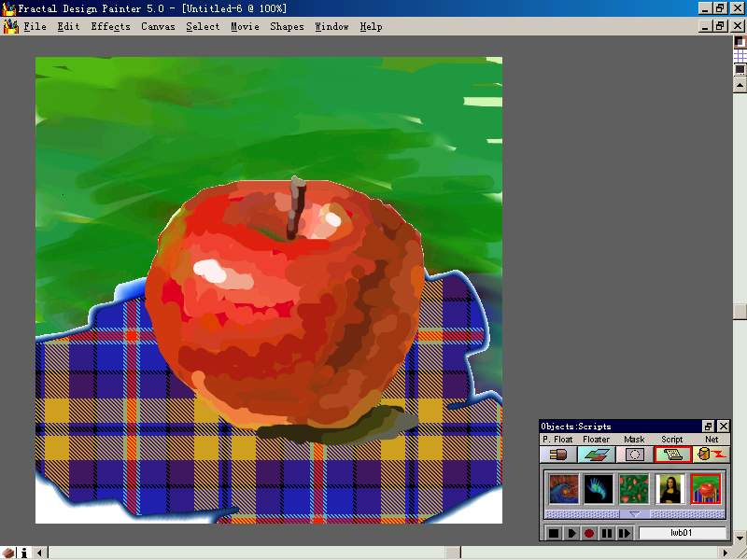Click the vertical scrollbar up arrow
The height and width of the screenshot is (560, 747).
pos(740,86)
